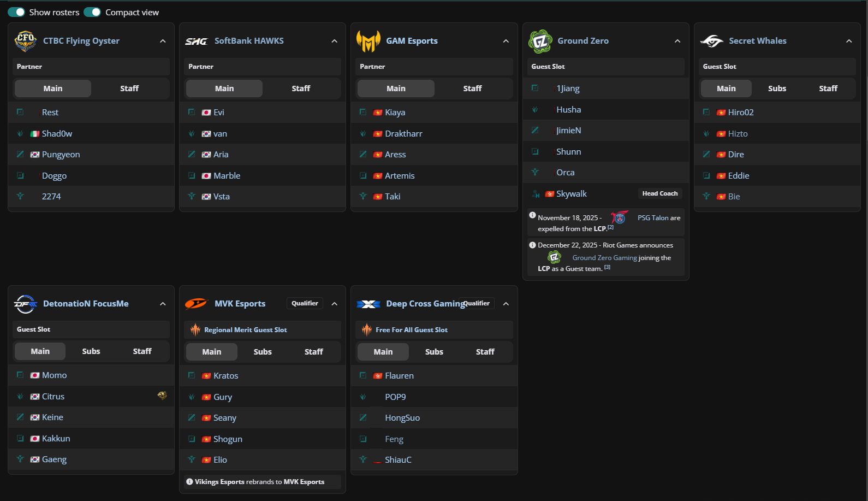868x501 pixels.
Task: Open the Staff tab for SoftBank HAWKS
Action: pyautogui.click(x=301, y=89)
